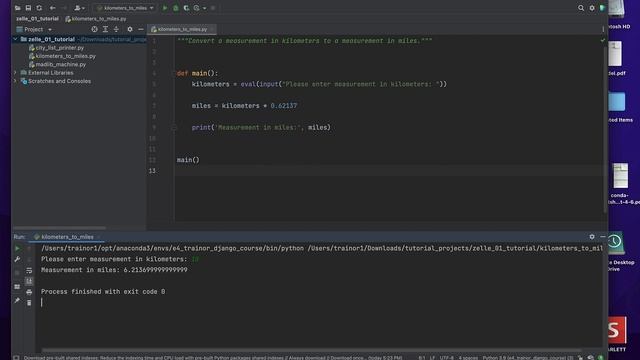The height and width of the screenshot is (360, 640).
Task: Pin the Run tab icon
Action: point(17,300)
